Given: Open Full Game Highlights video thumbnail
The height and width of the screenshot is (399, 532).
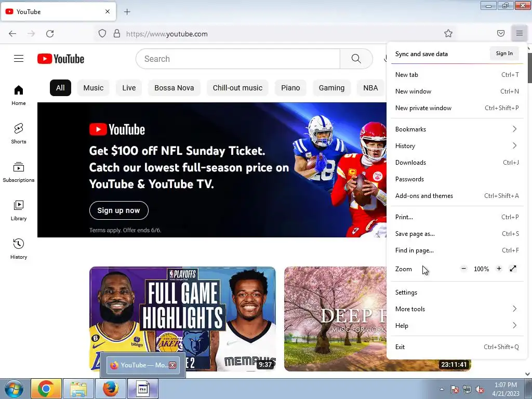Looking at the screenshot, I should [182, 319].
